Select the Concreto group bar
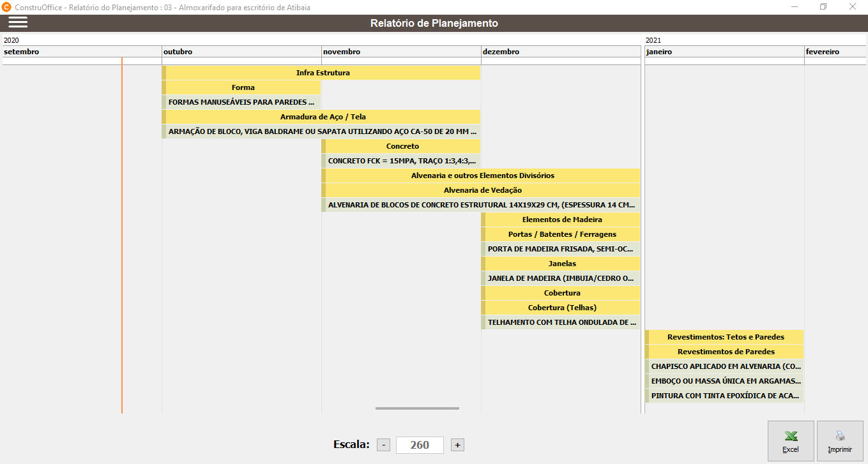The width and height of the screenshot is (868, 464). 401,146
